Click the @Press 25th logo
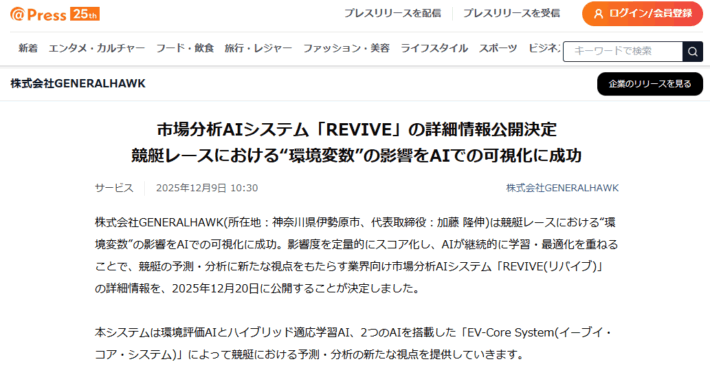 (x=55, y=14)
